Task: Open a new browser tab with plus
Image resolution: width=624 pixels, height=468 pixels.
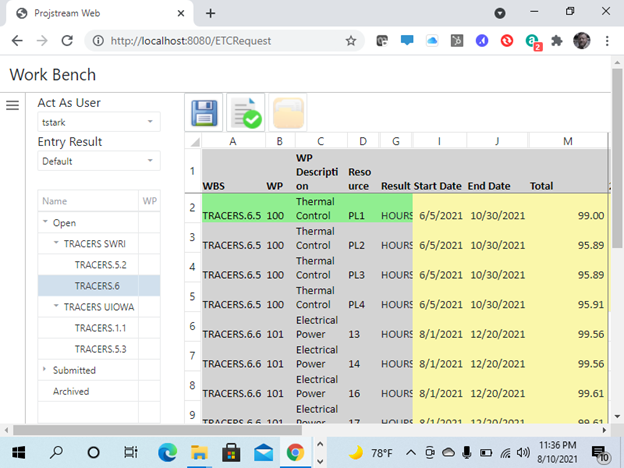Action: pyautogui.click(x=211, y=14)
